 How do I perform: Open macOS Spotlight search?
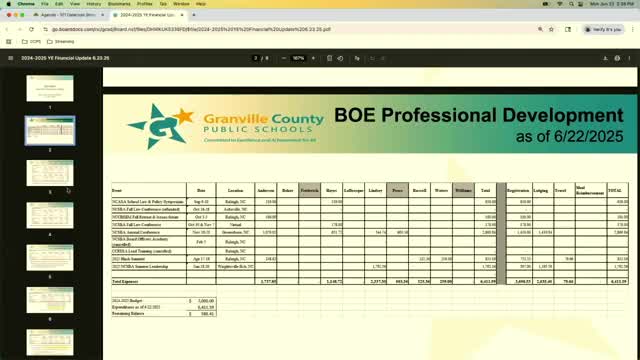tap(571, 4)
